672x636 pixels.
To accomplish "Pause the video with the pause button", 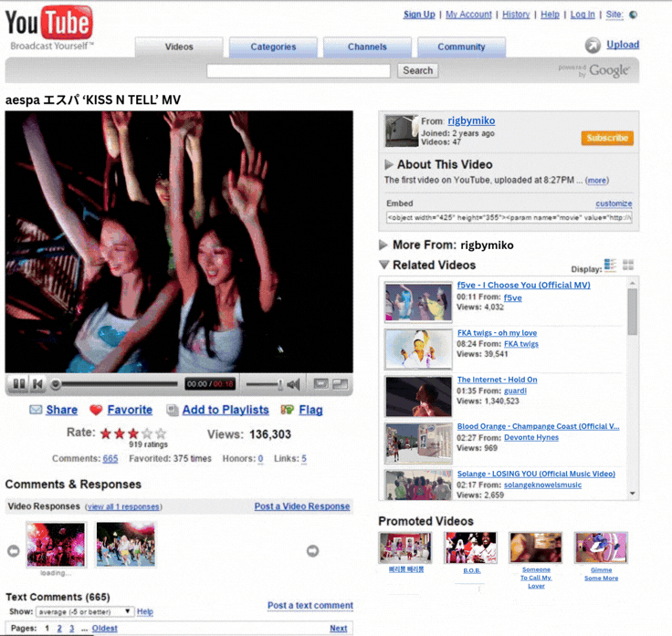I will tap(19, 384).
